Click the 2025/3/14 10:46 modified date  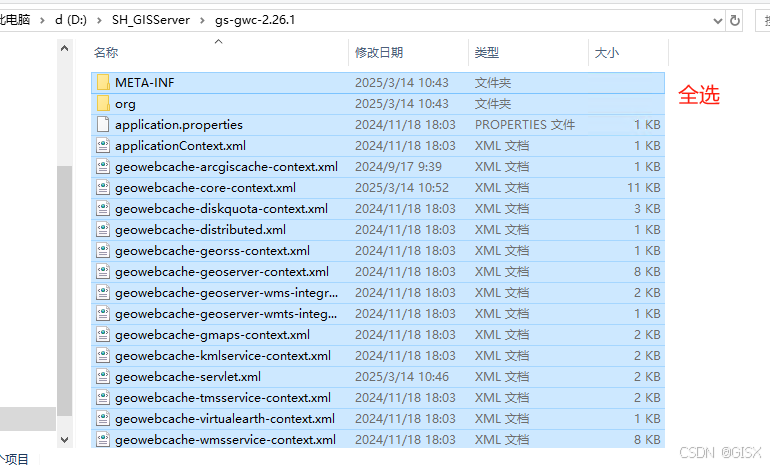click(402, 377)
